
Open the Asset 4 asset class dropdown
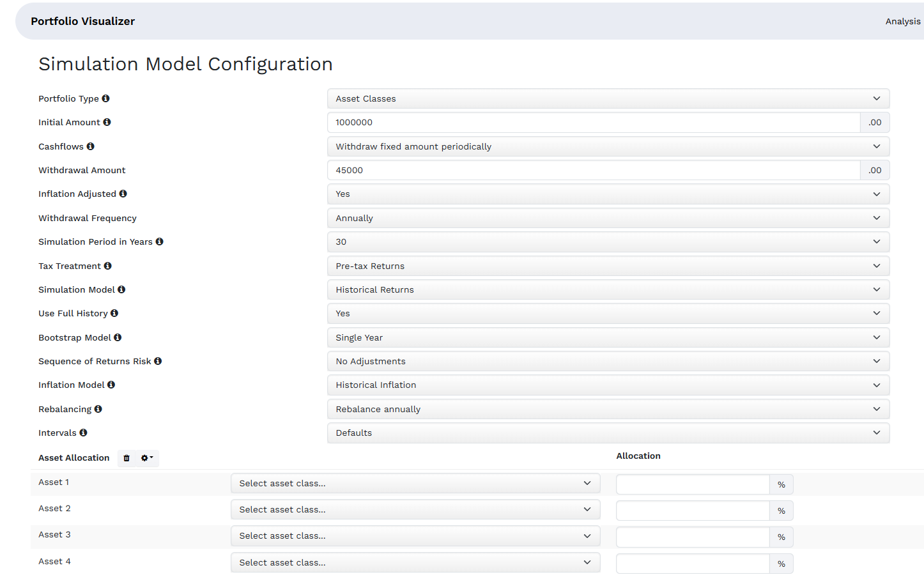coord(415,562)
